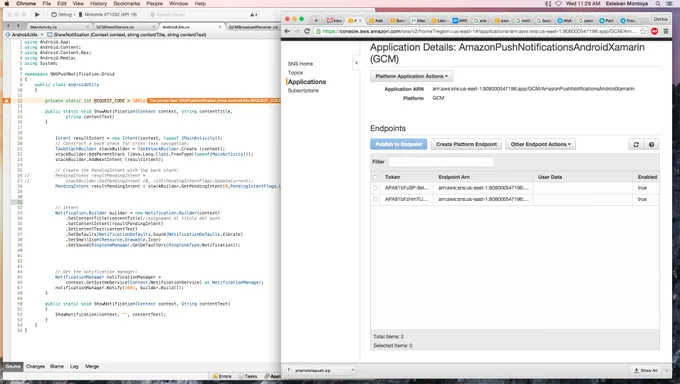Open the Chrome File menu
The height and width of the screenshot is (384, 680).
tap(46, 3)
